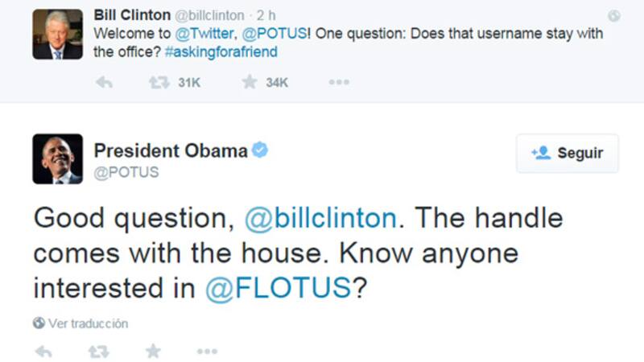644x362 pixels.
Task: Click the 2 h timestamp
Action: pos(269,15)
